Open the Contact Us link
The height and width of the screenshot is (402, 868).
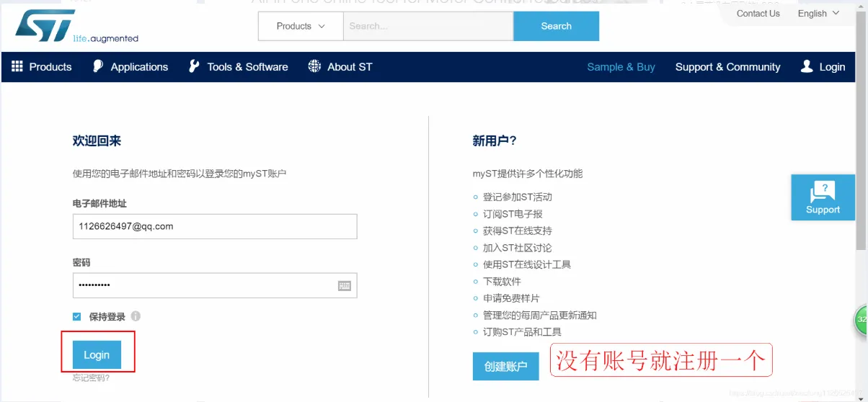(x=758, y=13)
